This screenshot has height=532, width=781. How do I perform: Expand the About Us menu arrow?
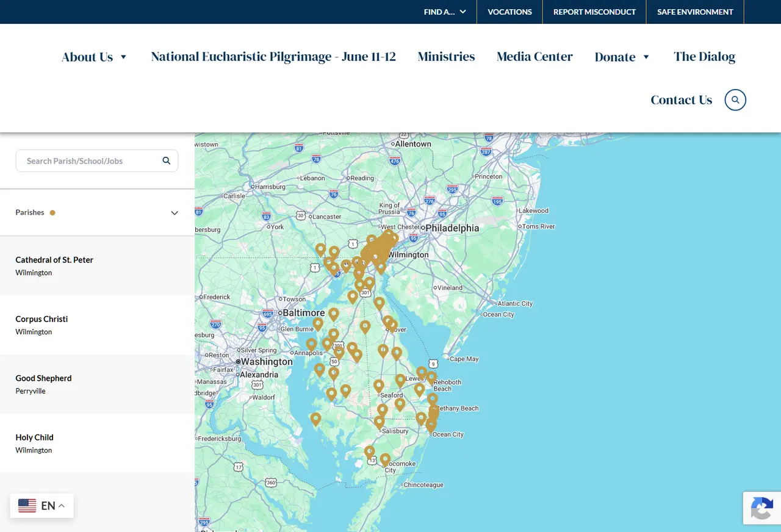click(x=123, y=57)
